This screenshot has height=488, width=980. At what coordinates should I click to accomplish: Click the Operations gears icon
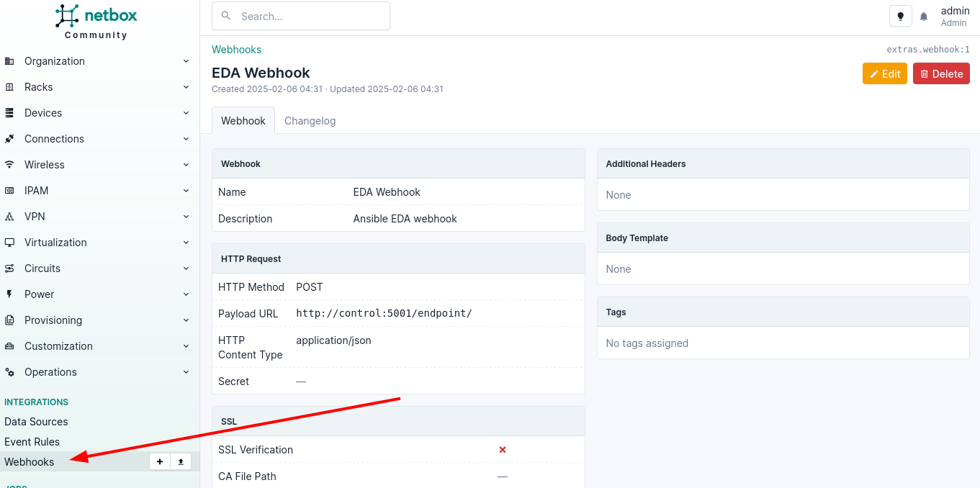(x=9, y=372)
